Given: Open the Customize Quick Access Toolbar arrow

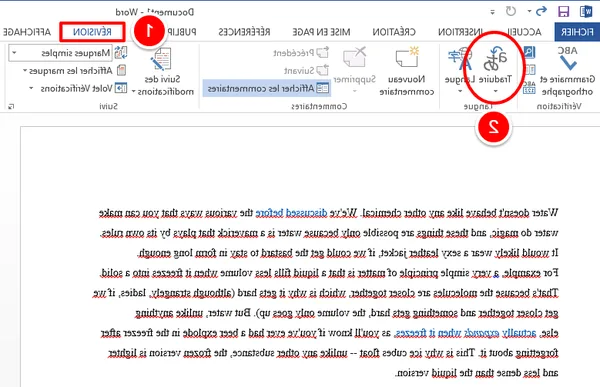Looking at the screenshot, I should (492, 12).
